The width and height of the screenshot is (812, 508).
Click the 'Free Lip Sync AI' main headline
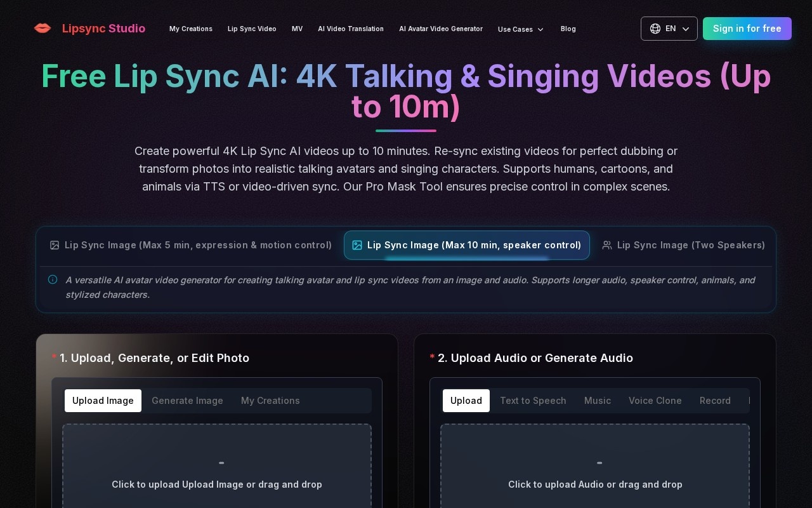[x=406, y=91]
